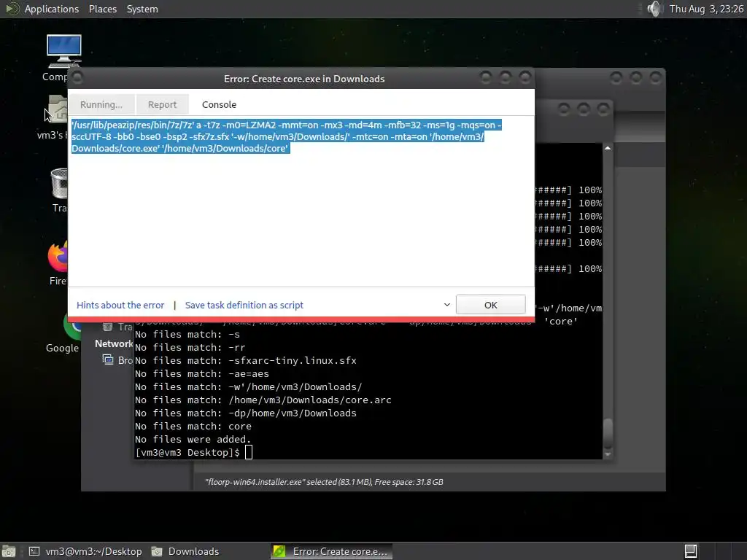Open the System menu

[x=142, y=9]
